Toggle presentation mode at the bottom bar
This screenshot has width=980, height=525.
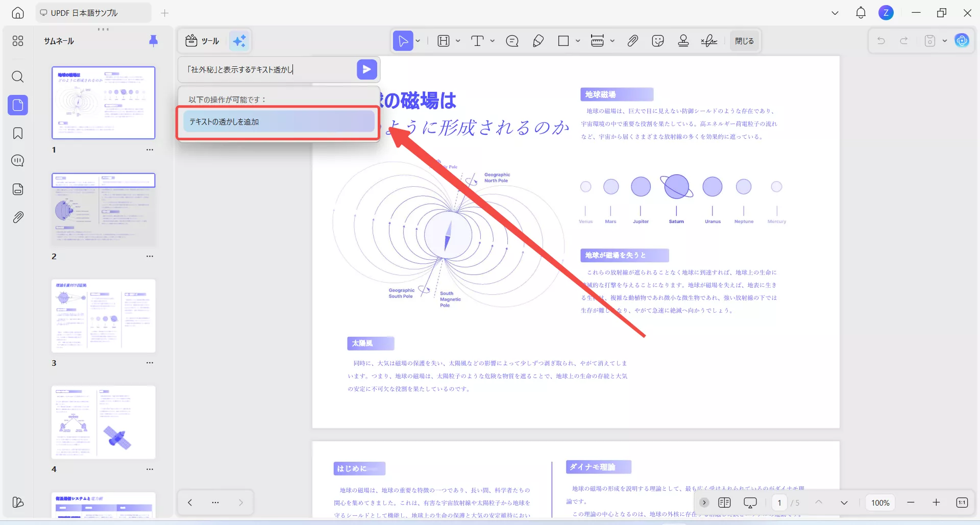(750, 502)
